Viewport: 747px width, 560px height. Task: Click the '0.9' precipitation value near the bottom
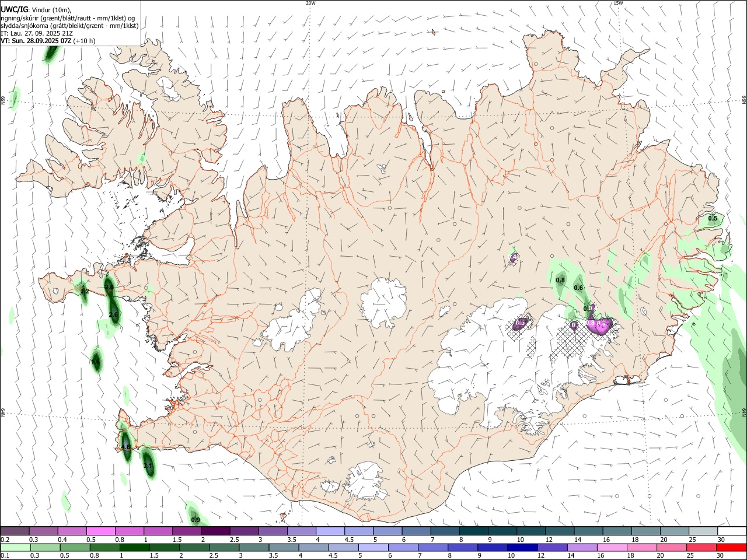pyautogui.click(x=196, y=520)
